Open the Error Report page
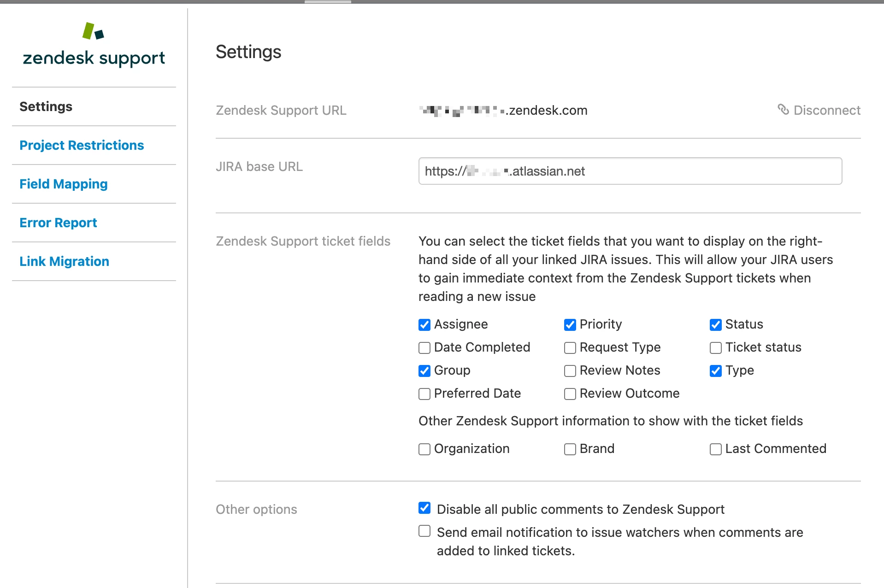884x588 pixels. point(58,223)
